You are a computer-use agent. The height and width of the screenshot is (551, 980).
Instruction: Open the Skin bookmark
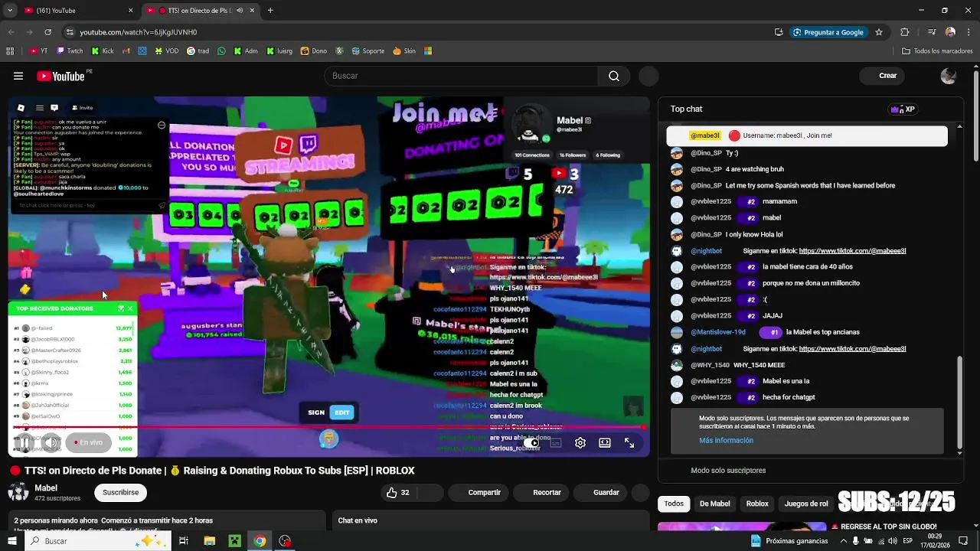404,51
